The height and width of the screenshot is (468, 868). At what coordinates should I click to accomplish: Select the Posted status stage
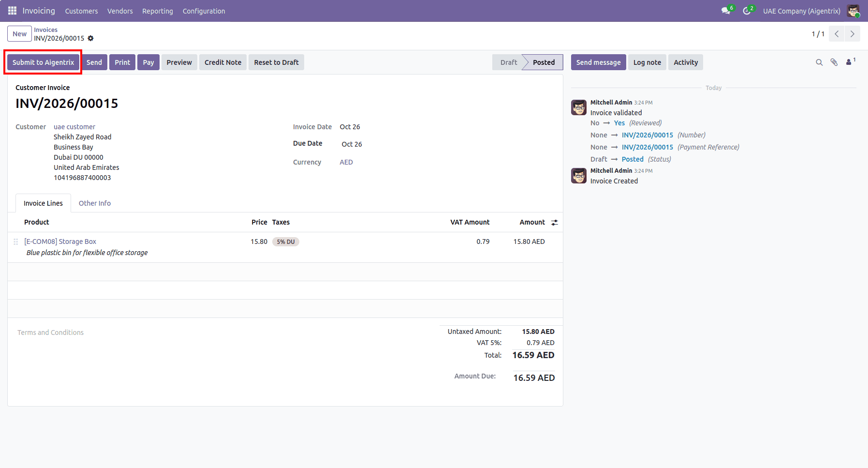[544, 62]
